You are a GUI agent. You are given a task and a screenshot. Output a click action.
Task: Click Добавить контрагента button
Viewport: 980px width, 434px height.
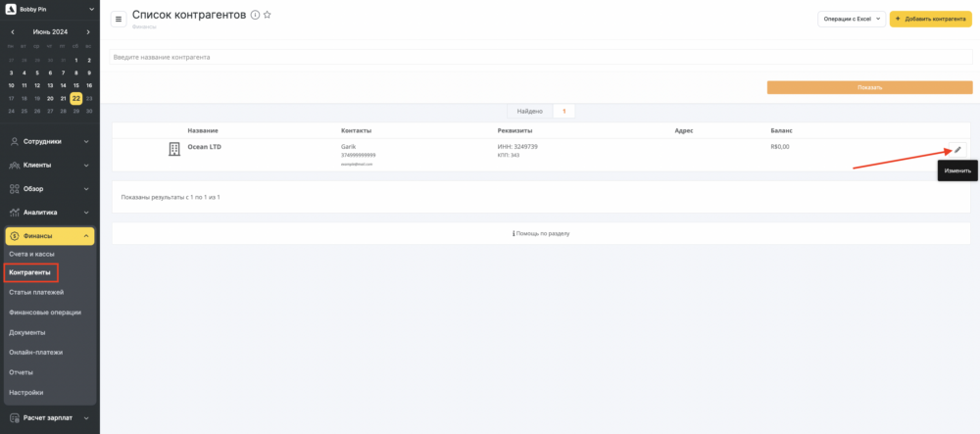931,20
